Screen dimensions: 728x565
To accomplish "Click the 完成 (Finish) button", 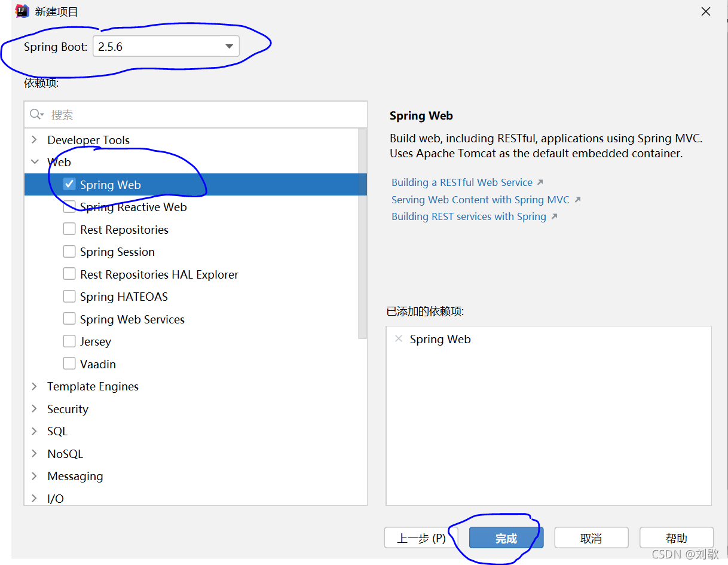I will click(x=506, y=538).
